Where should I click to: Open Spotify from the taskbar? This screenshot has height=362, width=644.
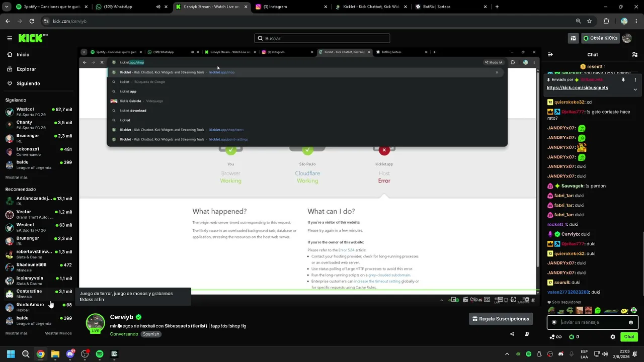(x=100, y=354)
